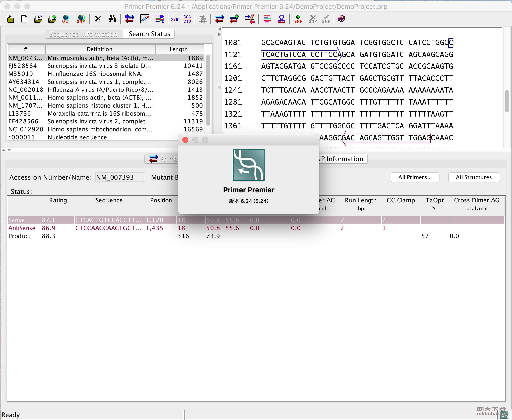
Task: Click the Definition column header
Action: tap(100, 49)
